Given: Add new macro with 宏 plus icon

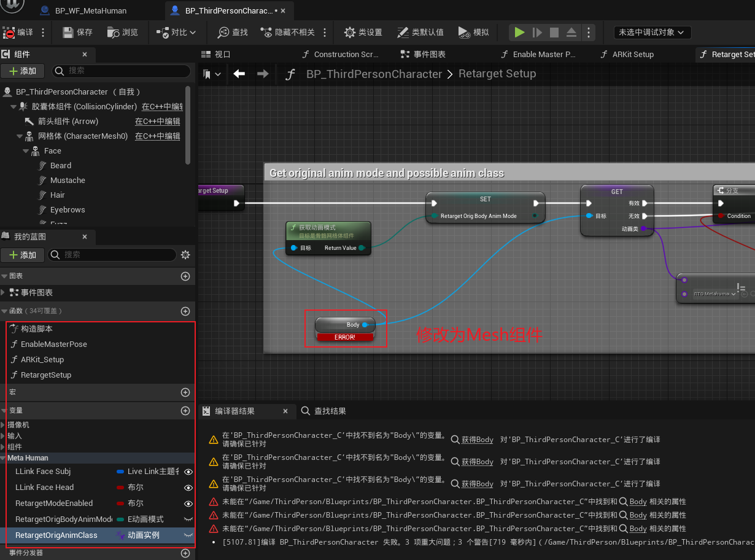Looking at the screenshot, I should click(185, 392).
